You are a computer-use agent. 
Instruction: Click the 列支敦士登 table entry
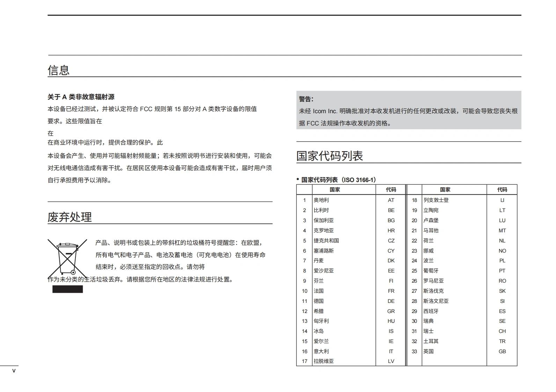pos(436,200)
